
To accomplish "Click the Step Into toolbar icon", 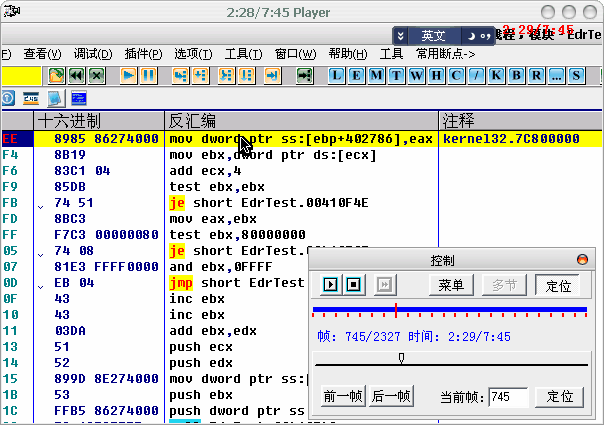I will 181,75.
